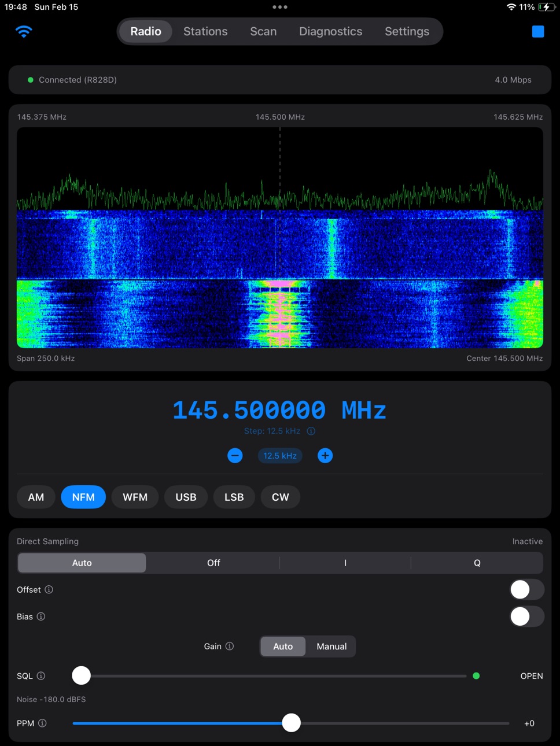Open the Diagnostics tab
This screenshot has height=746, width=560.
[330, 31]
